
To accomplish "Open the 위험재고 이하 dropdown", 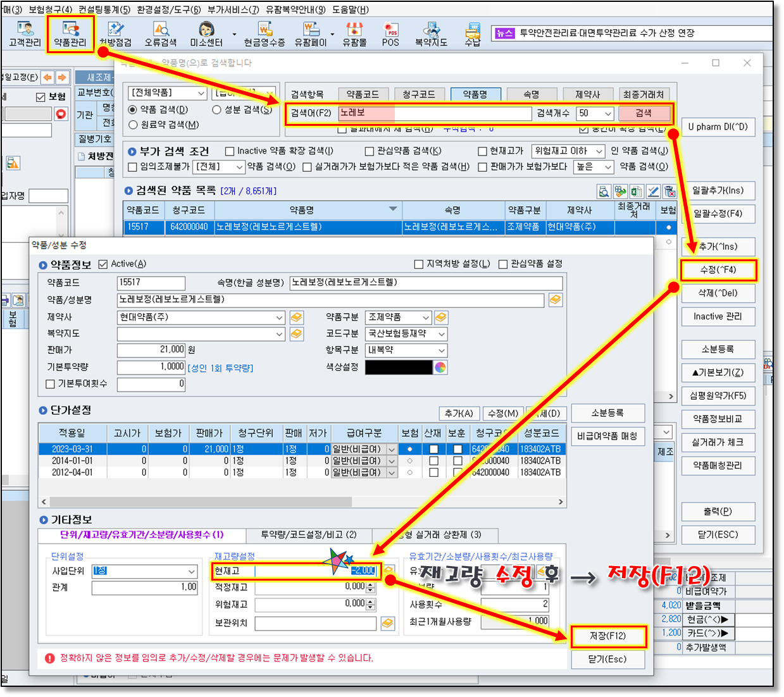I will (568, 151).
